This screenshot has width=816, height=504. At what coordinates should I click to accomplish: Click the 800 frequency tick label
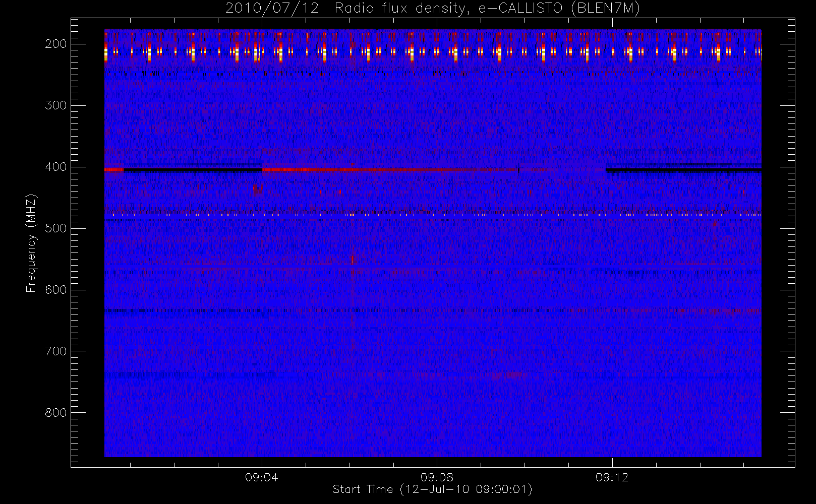[x=55, y=413]
